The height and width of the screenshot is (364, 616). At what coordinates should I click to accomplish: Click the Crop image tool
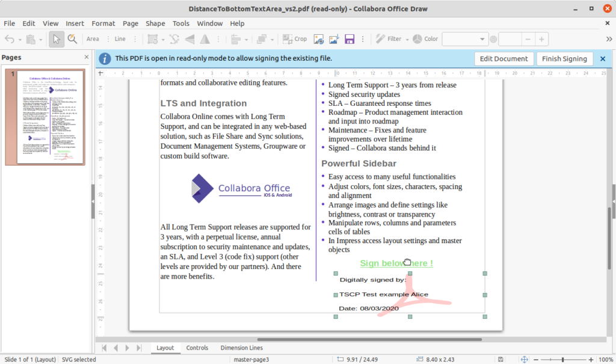pos(295,39)
